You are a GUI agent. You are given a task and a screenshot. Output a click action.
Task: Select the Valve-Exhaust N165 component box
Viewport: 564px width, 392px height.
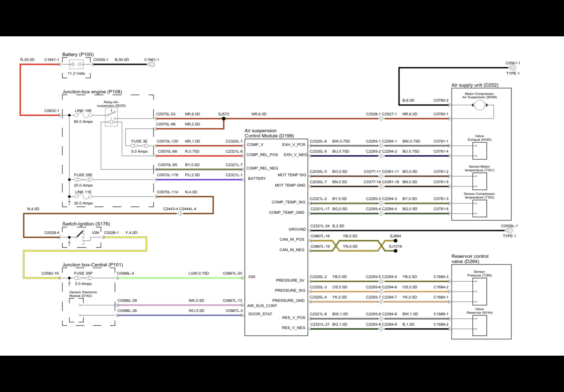pyautogui.click(x=479, y=151)
